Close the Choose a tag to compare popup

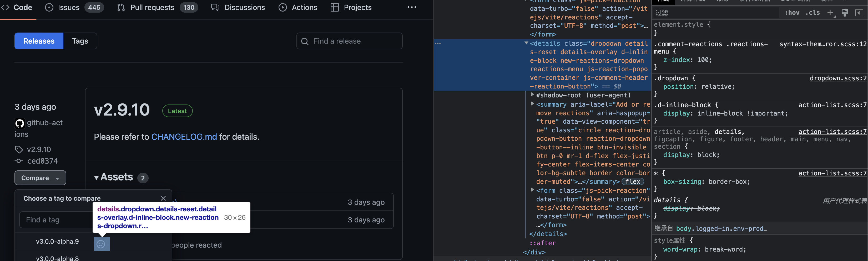[163, 199]
